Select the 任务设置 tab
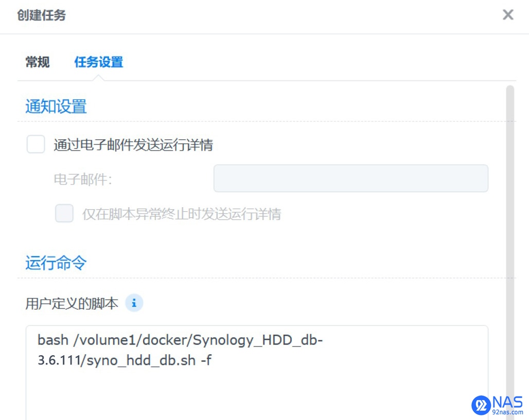This screenshot has height=420, width=529. [98, 62]
